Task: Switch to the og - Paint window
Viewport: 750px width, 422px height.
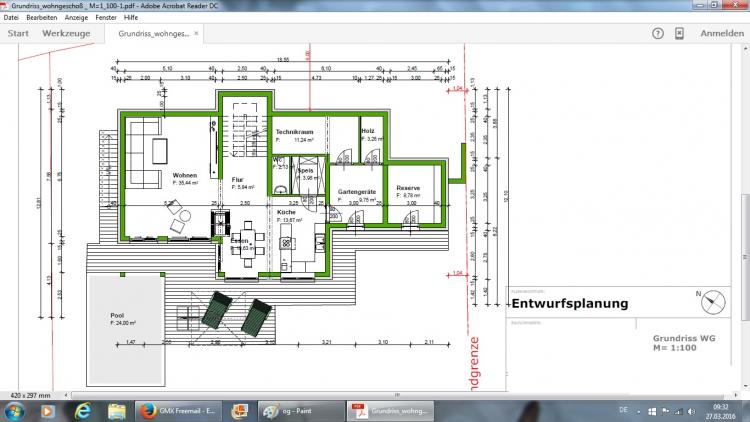Action: pos(297,411)
